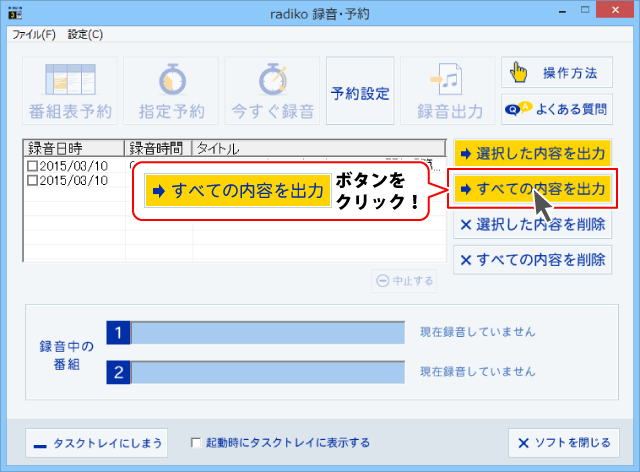The image size is (640, 472).
Task: Click ソフトを閉じる button
Action: pyautogui.click(x=564, y=443)
